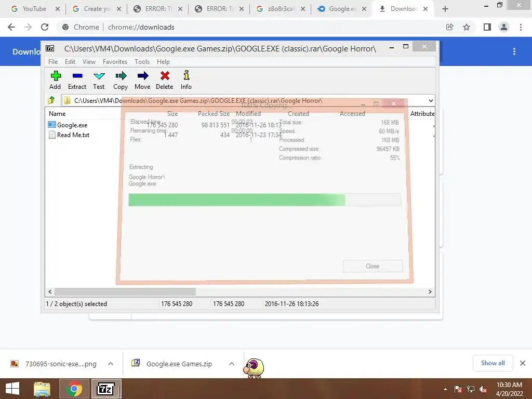532x399 pixels.
Task: Click the horizontal scrollbar thumb in file list
Action: (125, 292)
